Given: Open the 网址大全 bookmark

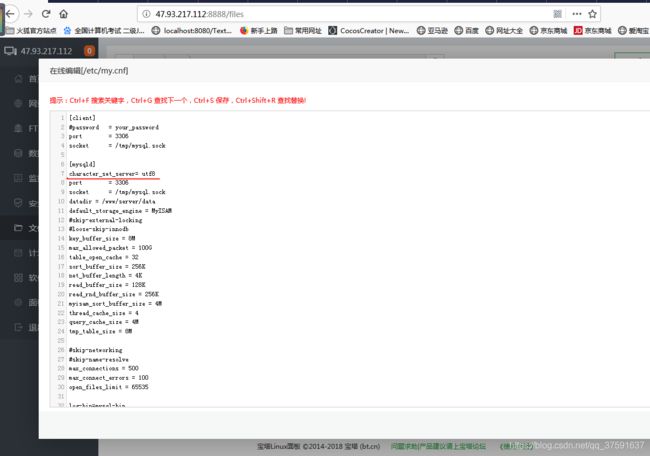Looking at the screenshot, I should [504, 30].
